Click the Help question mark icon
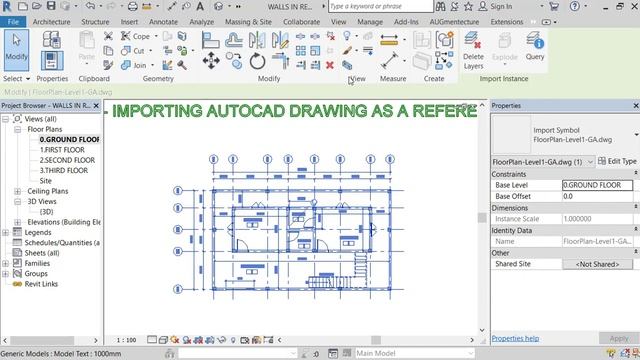This screenshot has height=360, width=640. tap(575, 6)
